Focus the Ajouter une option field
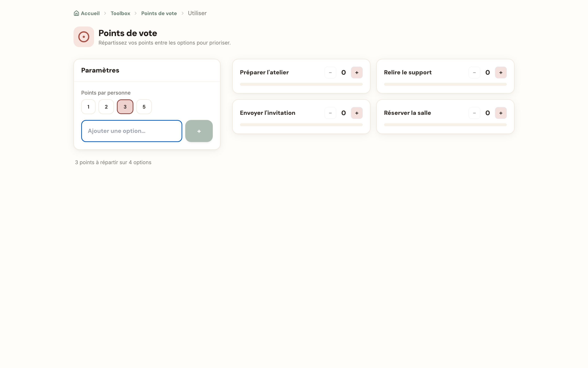The image size is (588, 368). pyautogui.click(x=132, y=131)
